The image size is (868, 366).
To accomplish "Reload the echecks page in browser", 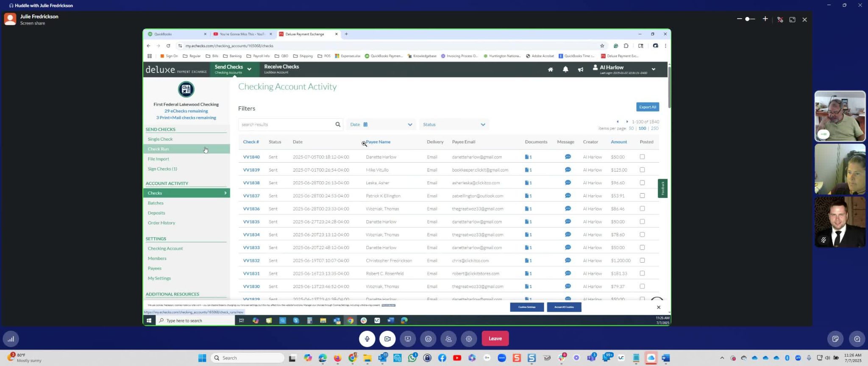I will (x=168, y=46).
